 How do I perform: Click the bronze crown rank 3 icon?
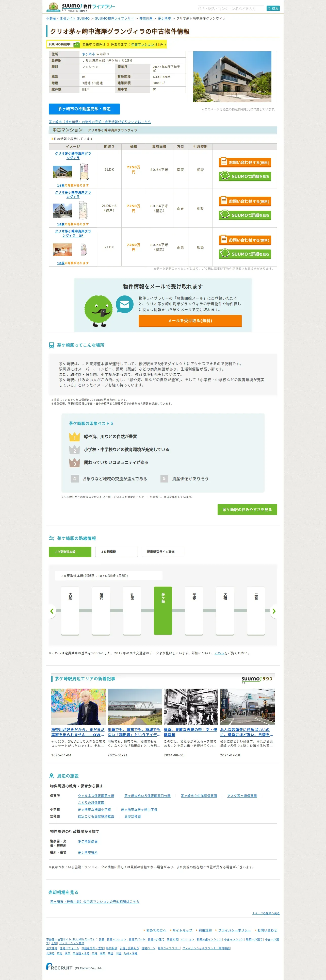click(75, 463)
